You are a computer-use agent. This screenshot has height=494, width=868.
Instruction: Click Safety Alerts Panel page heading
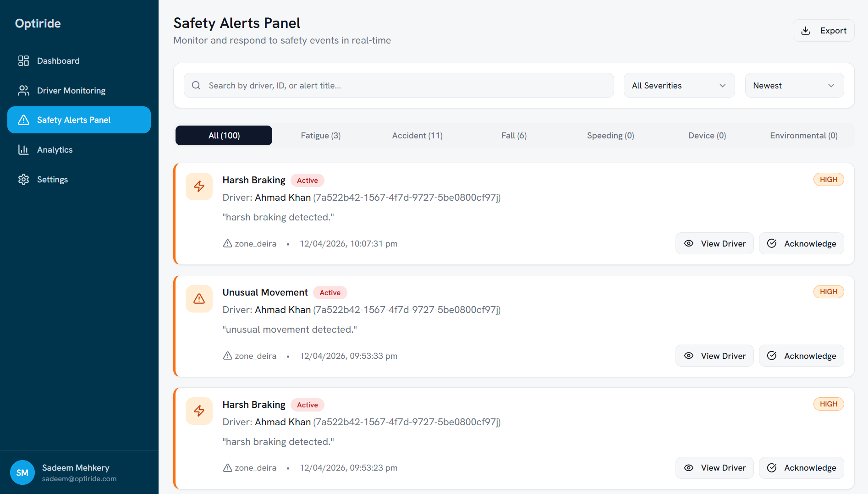237,23
